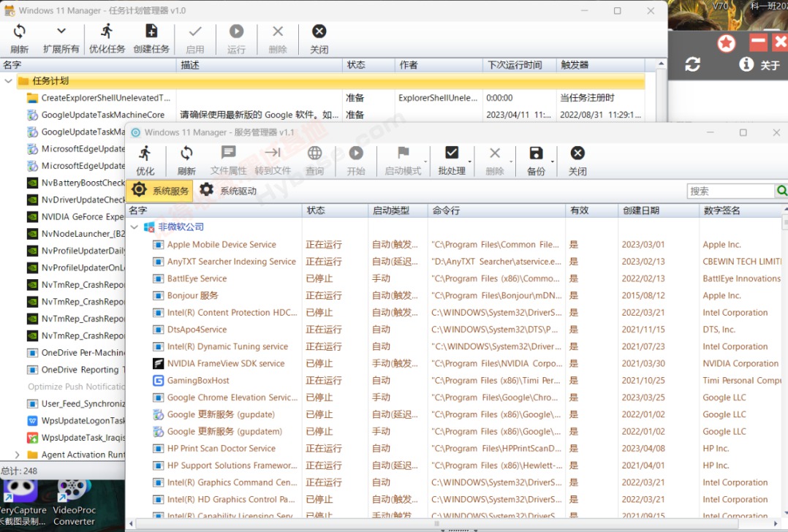This screenshot has width=788, height=532.
Task: Click the 刷新 icon in Service Manager toolbar
Action: coord(186,153)
